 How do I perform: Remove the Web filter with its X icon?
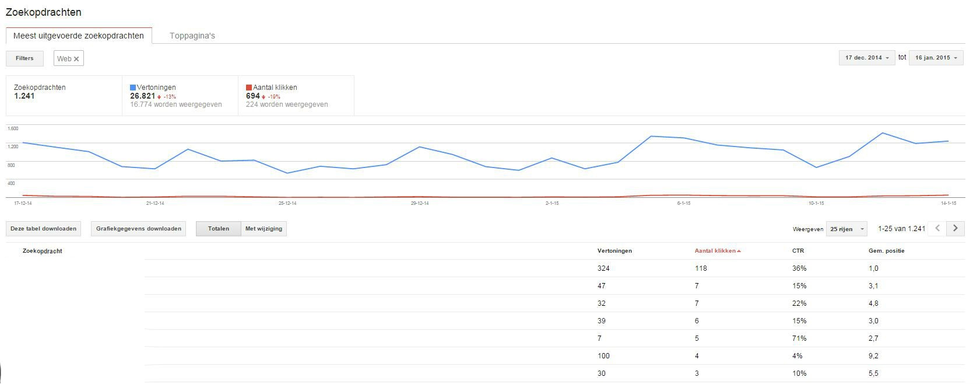[76, 59]
